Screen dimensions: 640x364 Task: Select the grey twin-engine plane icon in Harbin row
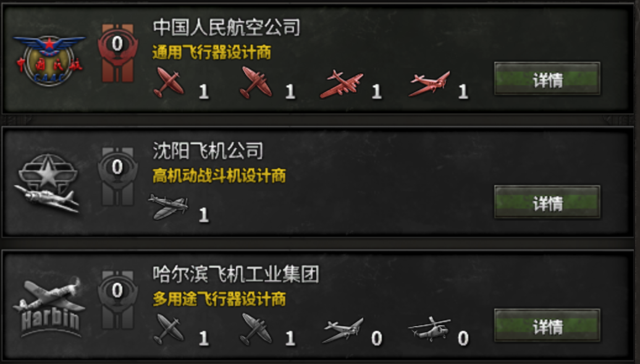255,329
